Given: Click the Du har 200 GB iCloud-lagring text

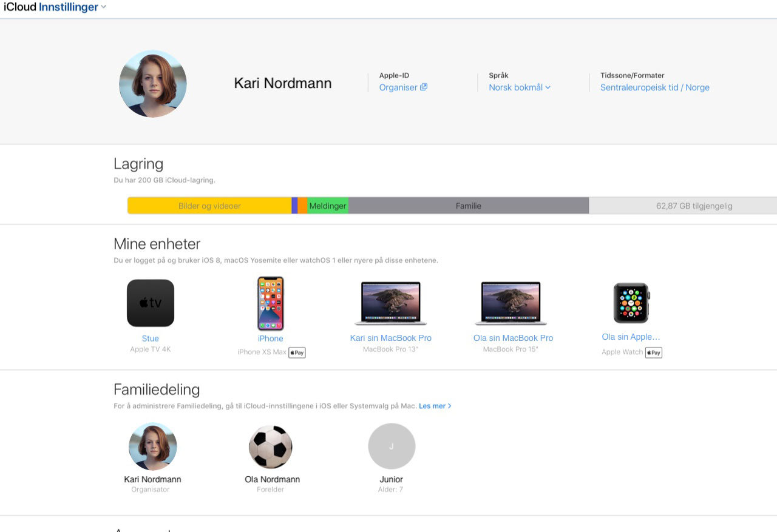Looking at the screenshot, I should (165, 180).
